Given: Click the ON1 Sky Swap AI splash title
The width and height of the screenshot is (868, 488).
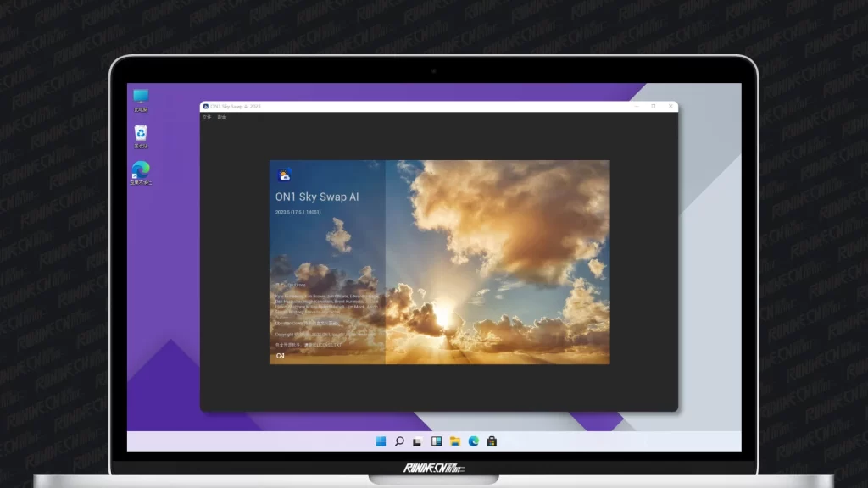Looking at the screenshot, I should click(317, 197).
